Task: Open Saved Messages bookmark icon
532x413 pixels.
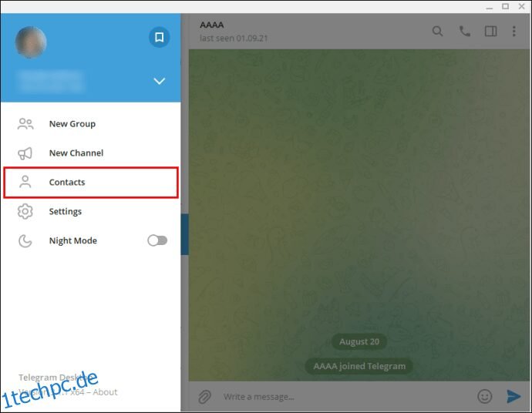Action: click(159, 37)
